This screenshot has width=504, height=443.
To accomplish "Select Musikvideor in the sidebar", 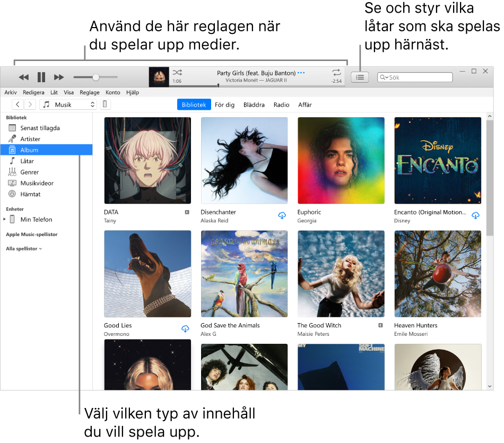I will (46, 183).
